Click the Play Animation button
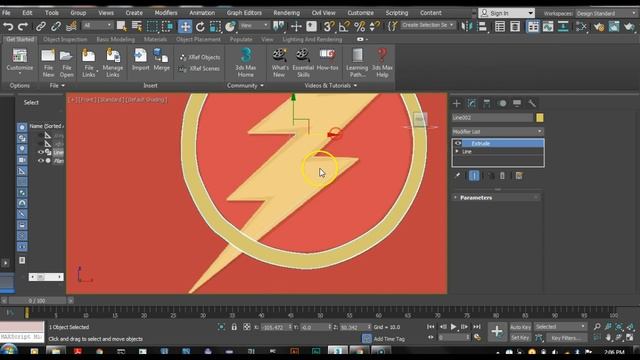Screen dimensions: 640x360 point(453,327)
